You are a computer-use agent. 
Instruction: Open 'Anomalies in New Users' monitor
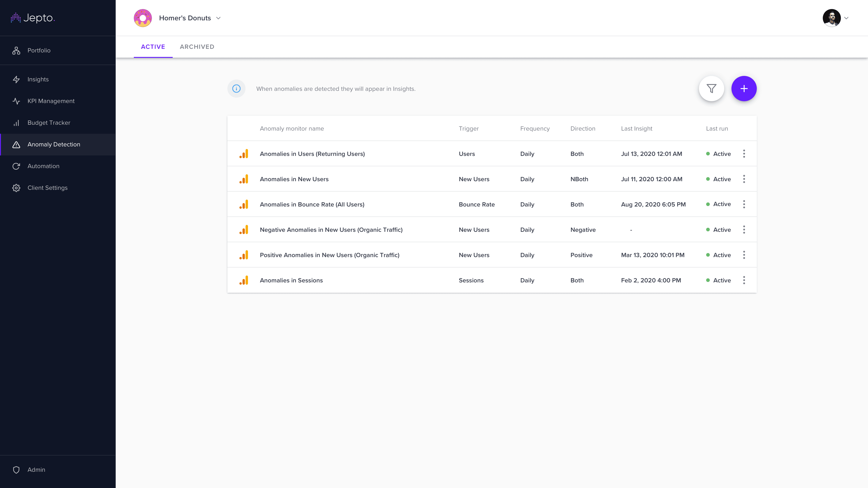click(294, 179)
